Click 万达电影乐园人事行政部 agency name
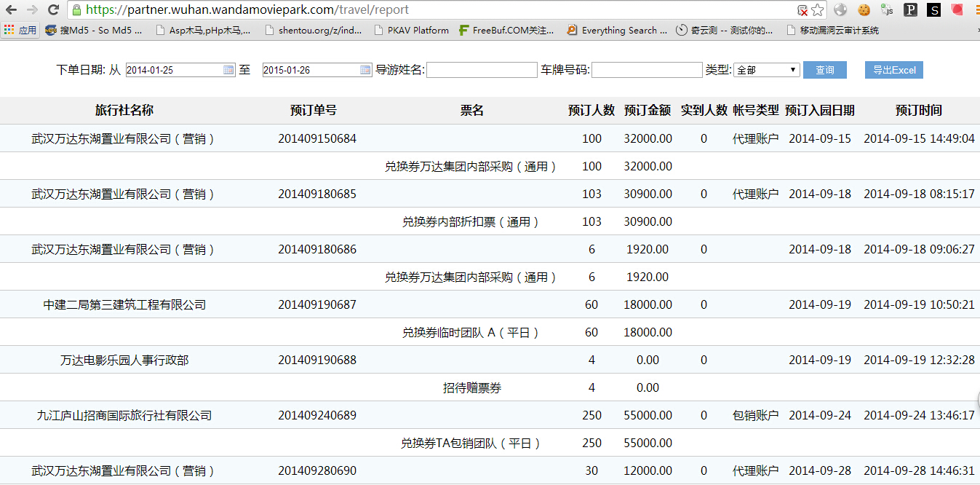 [124, 360]
